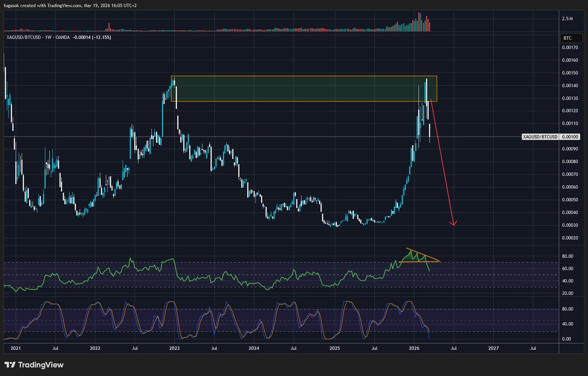The image size is (588, 376).
Task: Click the 60.00 RSI scale label
Action: pos(567,269)
